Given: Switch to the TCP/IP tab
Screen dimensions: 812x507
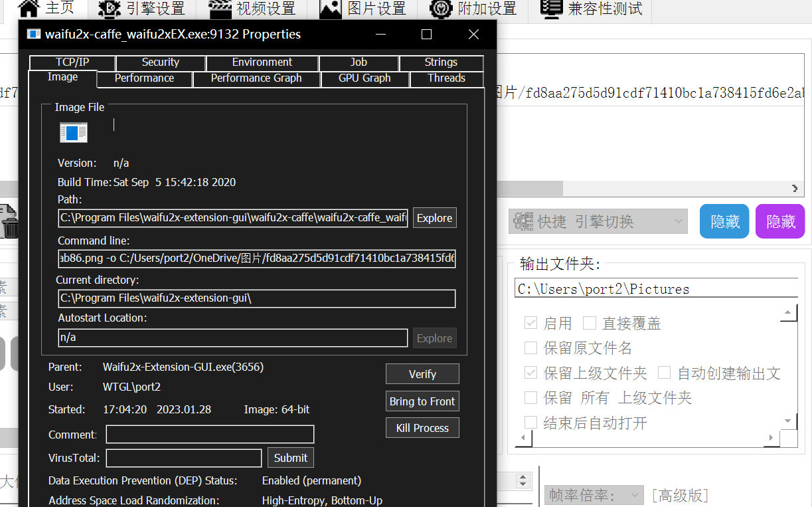Looking at the screenshot, I should [72, 62].
